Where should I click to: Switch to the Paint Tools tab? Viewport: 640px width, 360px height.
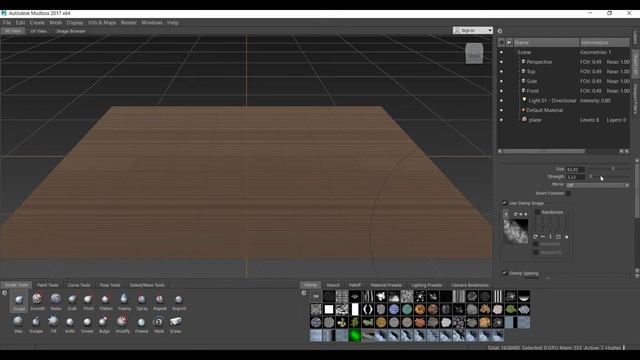(47, 285)
